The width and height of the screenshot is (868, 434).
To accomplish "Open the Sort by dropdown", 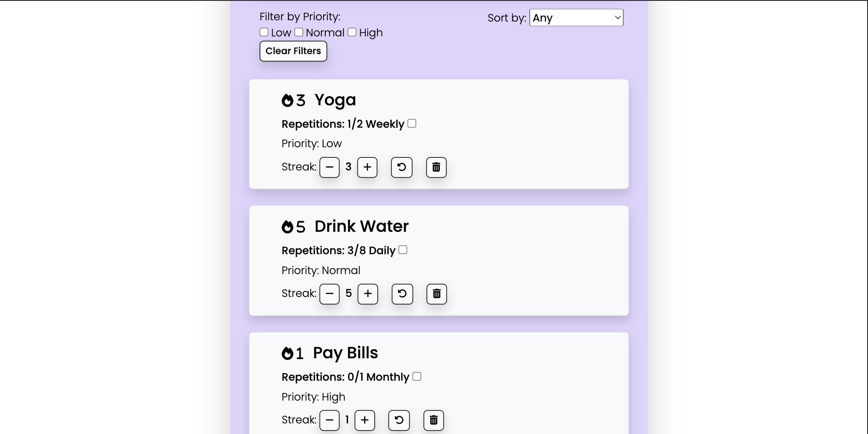I will [576, 18].
